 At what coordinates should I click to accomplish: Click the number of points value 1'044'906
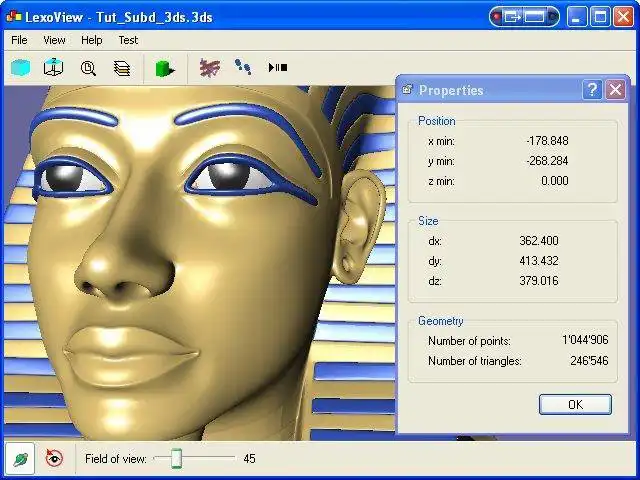[x=585, y=340]
